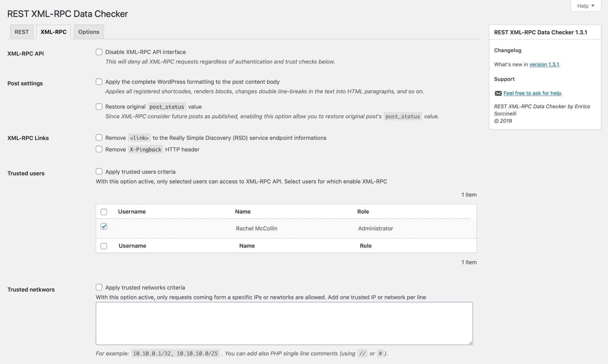608x364 pixels.
Task: Enable Apply trusted networks criteria
Action: click(x=99, y=287)
